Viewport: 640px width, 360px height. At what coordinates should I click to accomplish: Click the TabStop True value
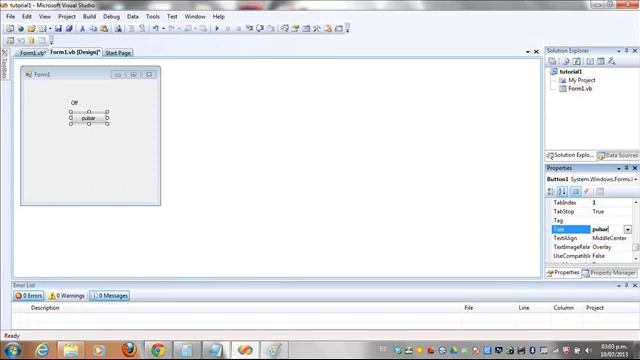(x=598, y=211)
